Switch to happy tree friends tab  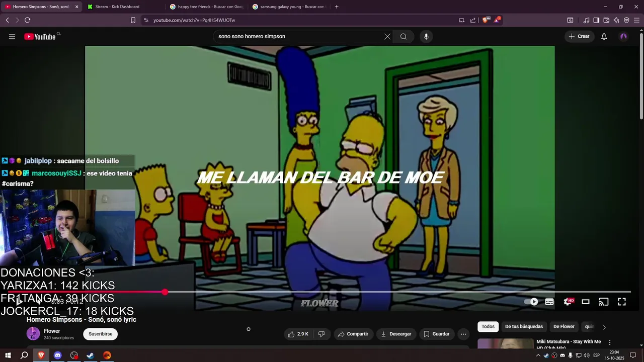[206, 7]
